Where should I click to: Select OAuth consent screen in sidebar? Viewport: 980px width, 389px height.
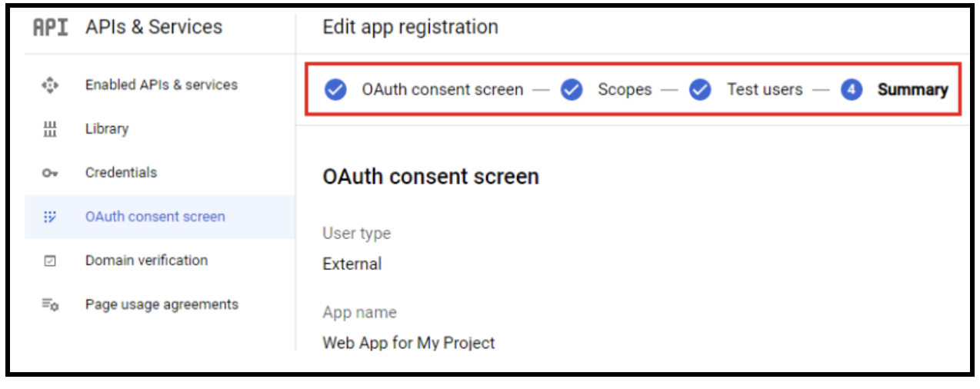coord(155,217)
